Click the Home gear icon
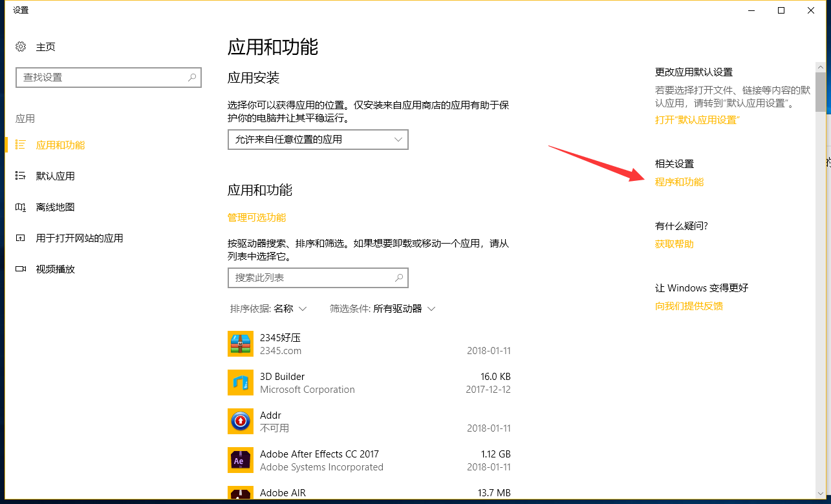 coord(21,47)
